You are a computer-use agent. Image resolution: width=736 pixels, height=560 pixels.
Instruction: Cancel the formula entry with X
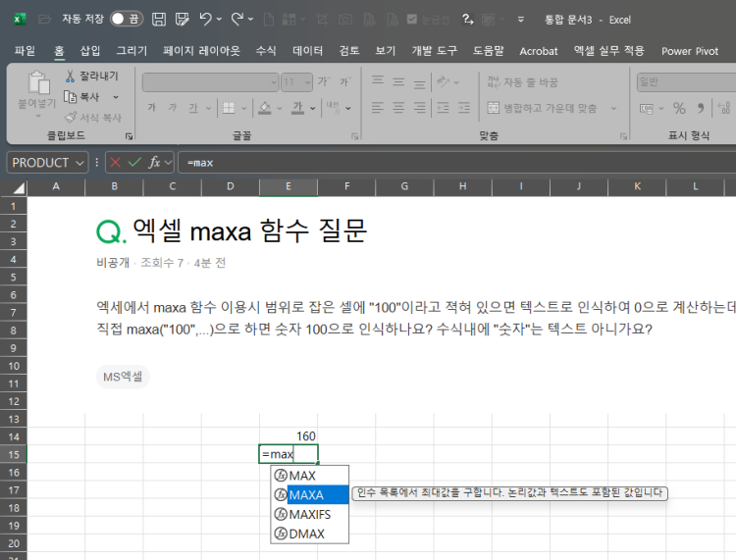(115, 162)
